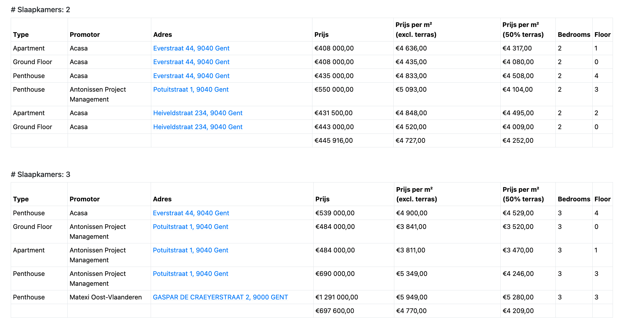Click Prijs header in 2-bedroom table

321,35
